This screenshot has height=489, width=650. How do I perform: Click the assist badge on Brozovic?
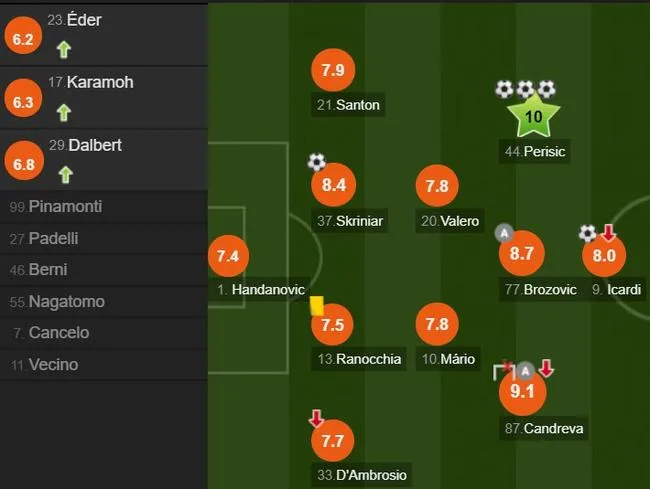pos(504,233)
